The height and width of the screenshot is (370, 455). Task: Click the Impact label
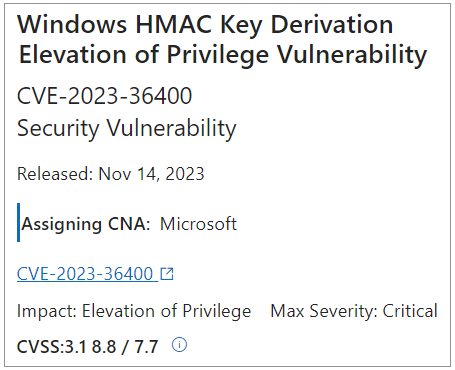pos(47,311)
